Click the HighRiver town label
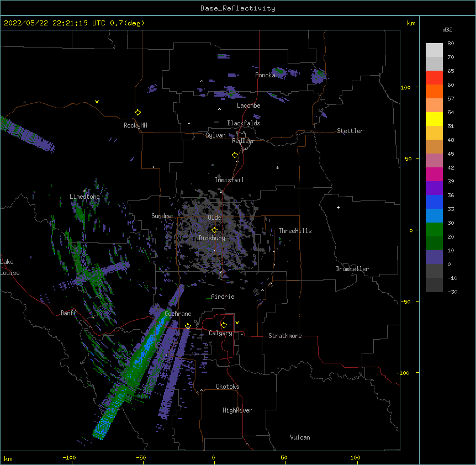The height and width of the screenshot is (465, 476). pyautogui.click(x=237, y=410)
